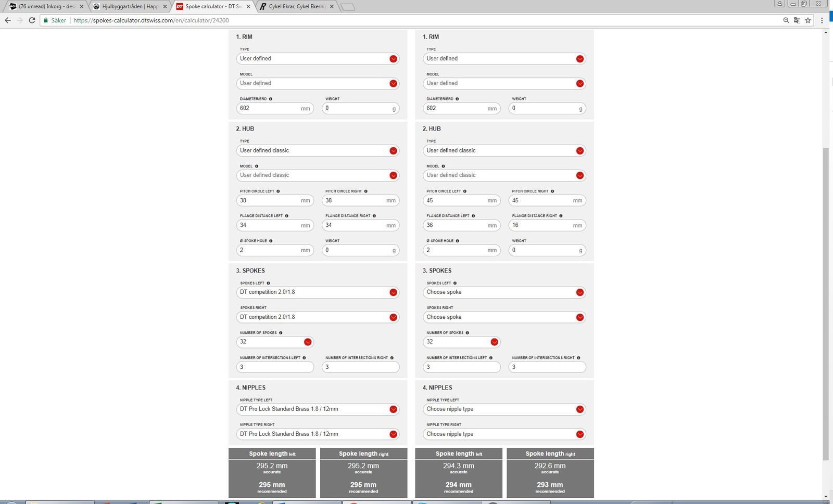Bookmark this page with the star icon
Screen dimensions: 833x504
[x=808, y=20]
